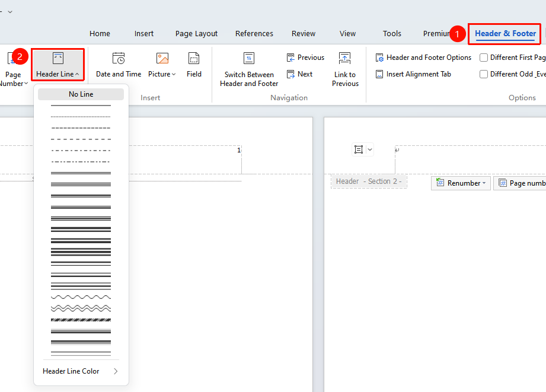Click Insert Alignment Tab
The image size is (546, 392).
413,74
